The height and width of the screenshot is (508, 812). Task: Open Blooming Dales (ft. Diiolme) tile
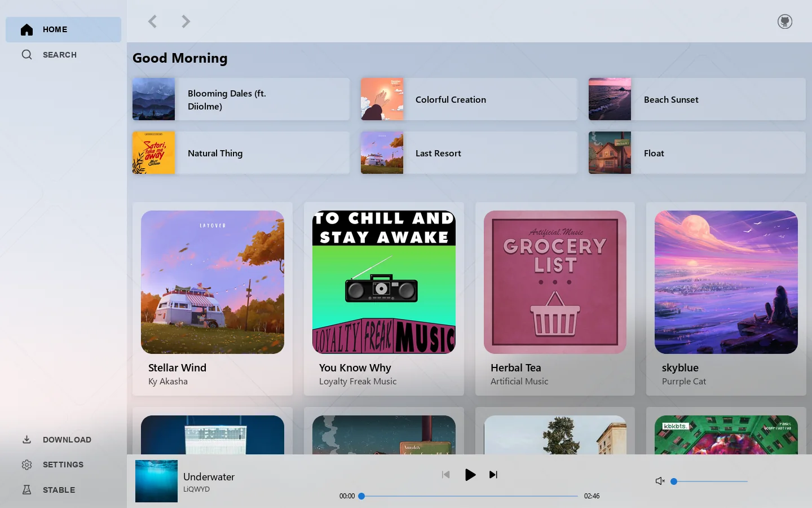click(241, 99)
